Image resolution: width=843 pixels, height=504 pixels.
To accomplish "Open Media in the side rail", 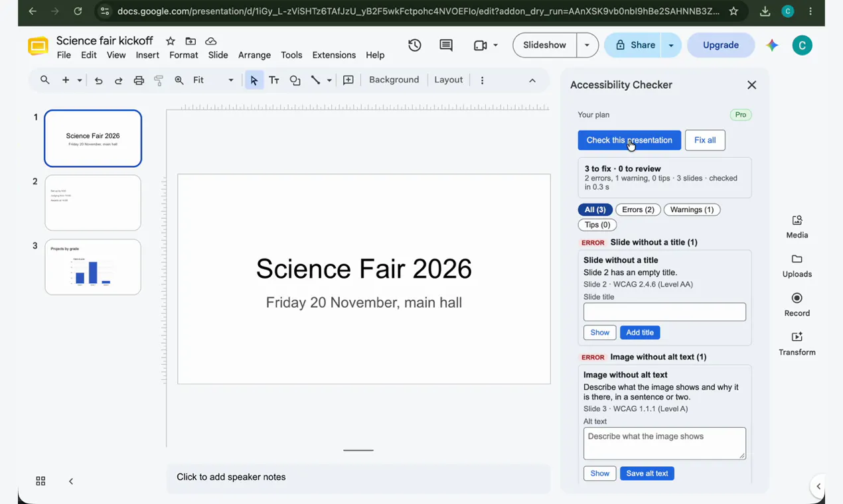I will tap(797, 227).
